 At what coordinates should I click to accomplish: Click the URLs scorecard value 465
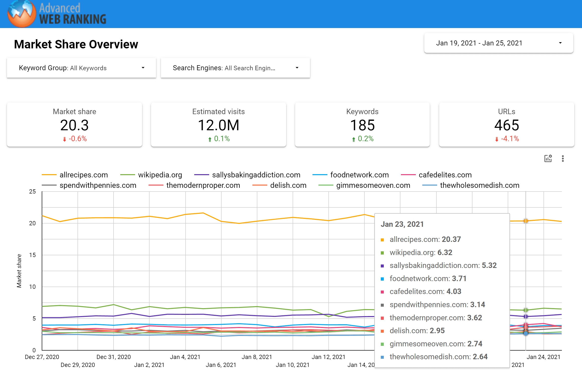(507, 125)
